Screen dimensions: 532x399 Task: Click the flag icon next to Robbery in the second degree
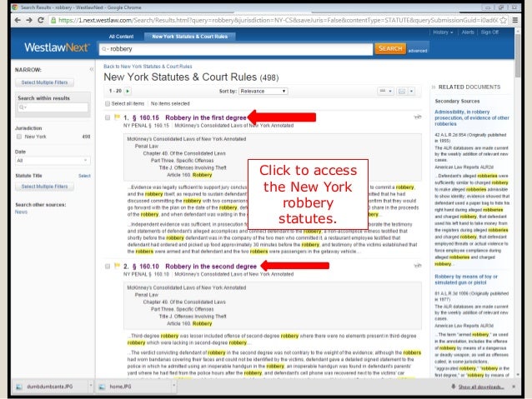[x=117, y=266]
